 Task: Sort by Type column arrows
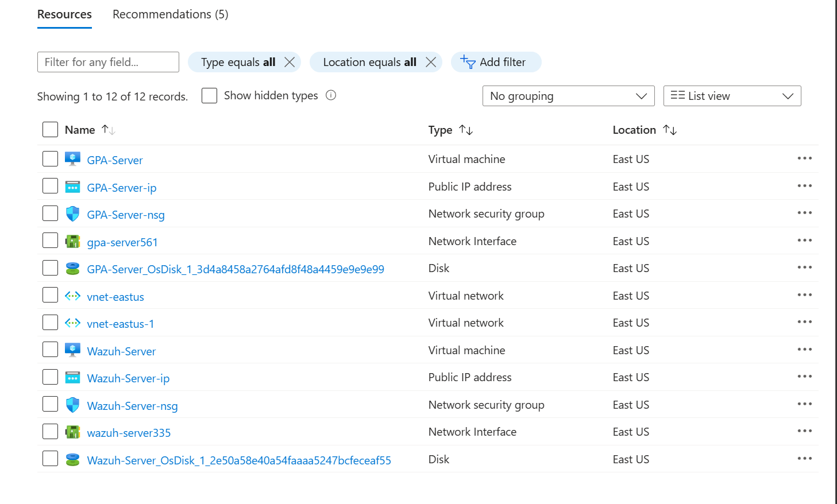(x=466, y=130)
